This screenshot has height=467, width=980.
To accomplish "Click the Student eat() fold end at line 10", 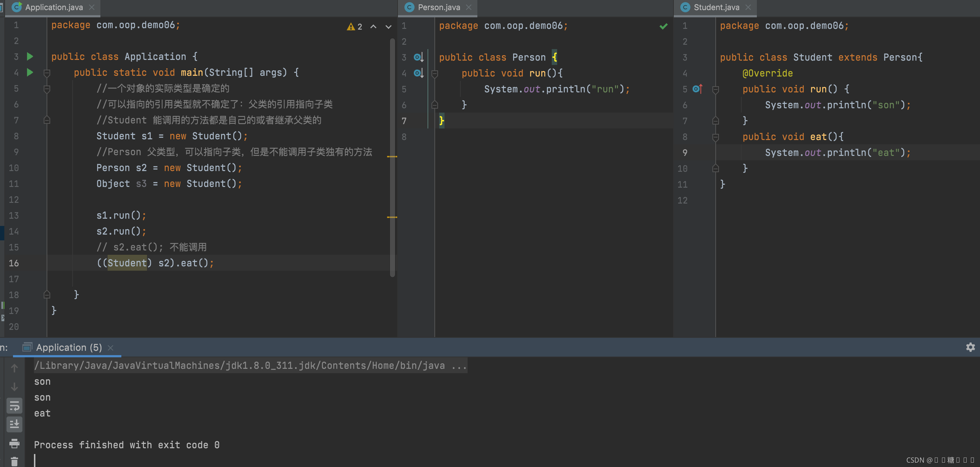I will [x=716, y=169].
